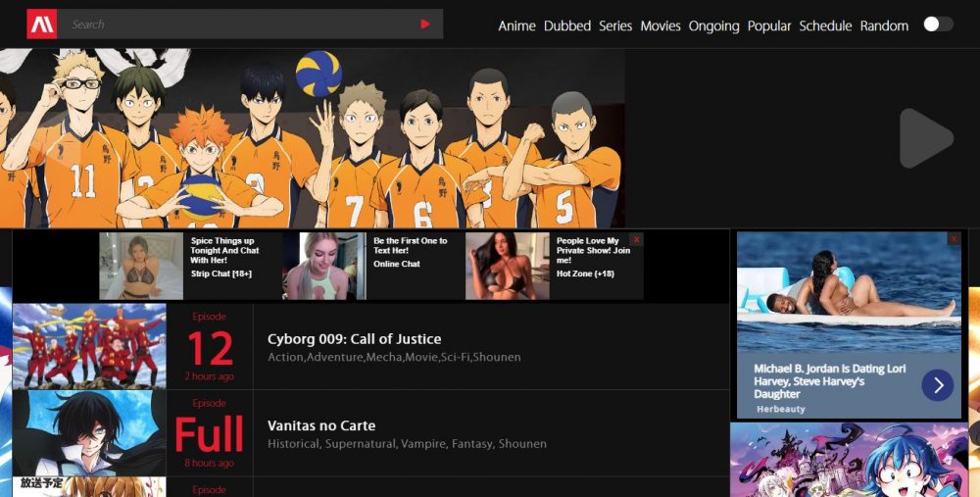Open the Schedule menu item
The width and height of the screenshot is (980, 497).
[x=825, y=25]
